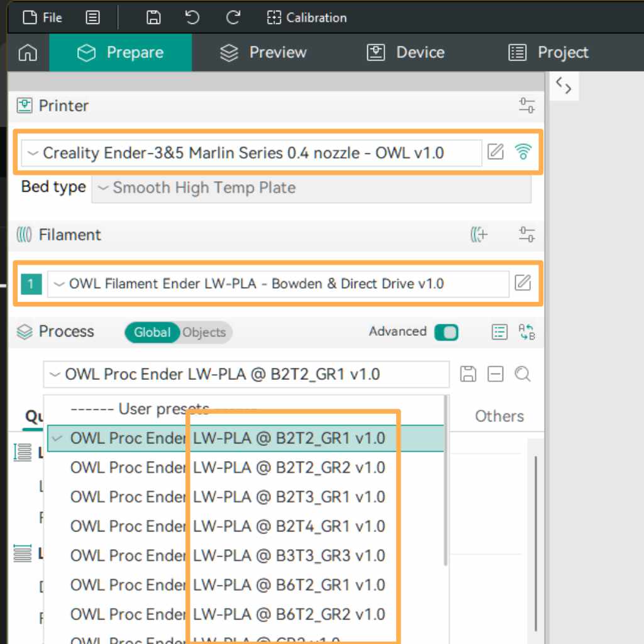Click the add filament icon
The width and height of the screenshot is (644, 644).
coord(479,235)
